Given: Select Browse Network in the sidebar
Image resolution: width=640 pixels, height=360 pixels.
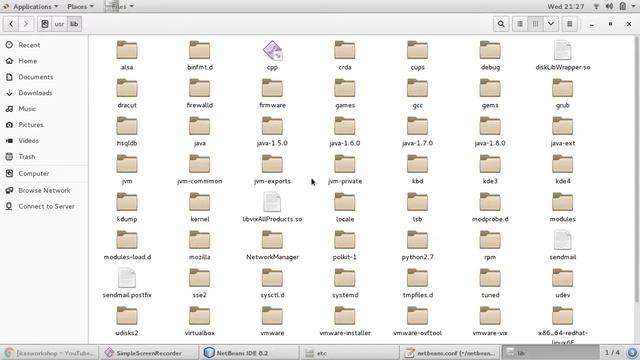Looking at the screenshot, I should [x=44, y=190].
